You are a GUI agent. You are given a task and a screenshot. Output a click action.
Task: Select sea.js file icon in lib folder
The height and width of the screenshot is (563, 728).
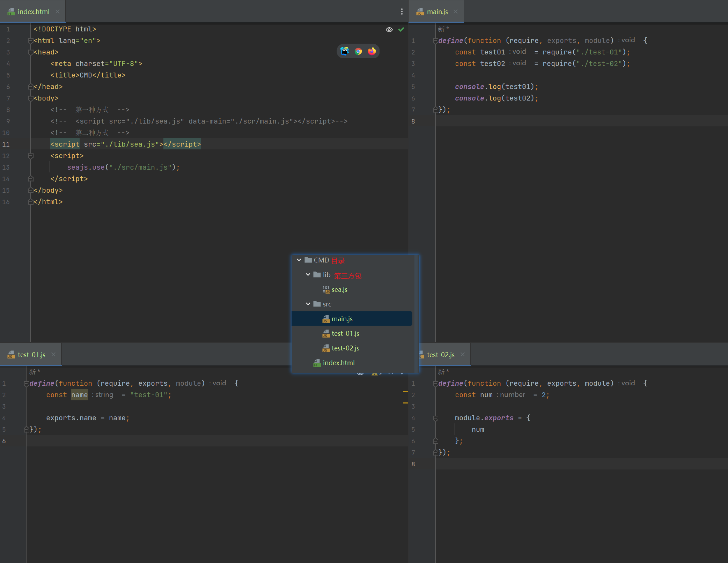point(326,290)
